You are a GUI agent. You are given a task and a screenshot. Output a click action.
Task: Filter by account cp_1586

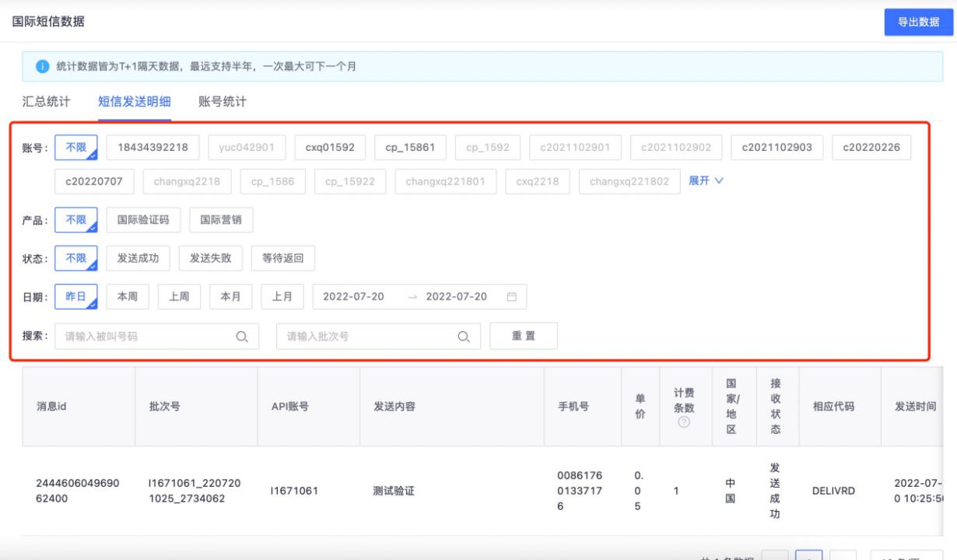(272, 181)
